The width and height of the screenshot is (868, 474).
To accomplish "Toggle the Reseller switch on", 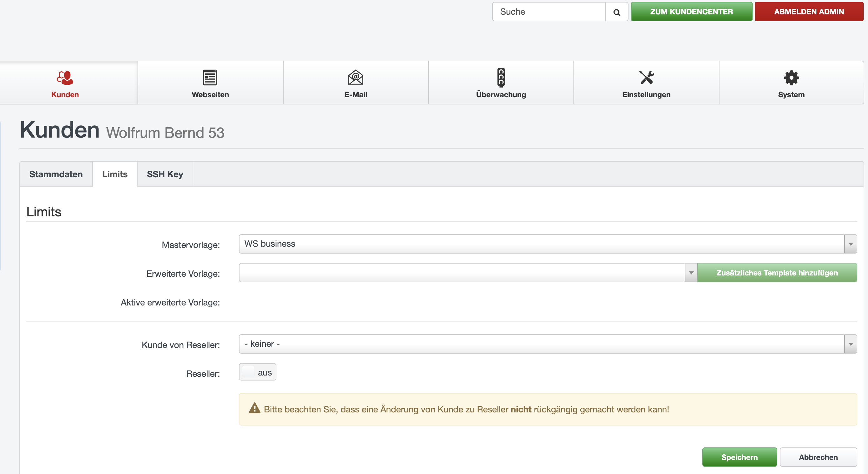I will coord(257,372).
